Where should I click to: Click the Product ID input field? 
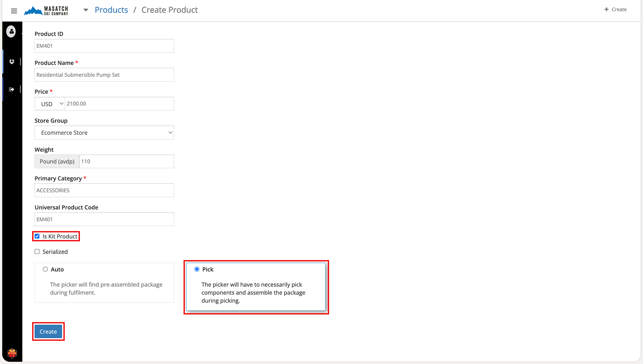point(104,46)
